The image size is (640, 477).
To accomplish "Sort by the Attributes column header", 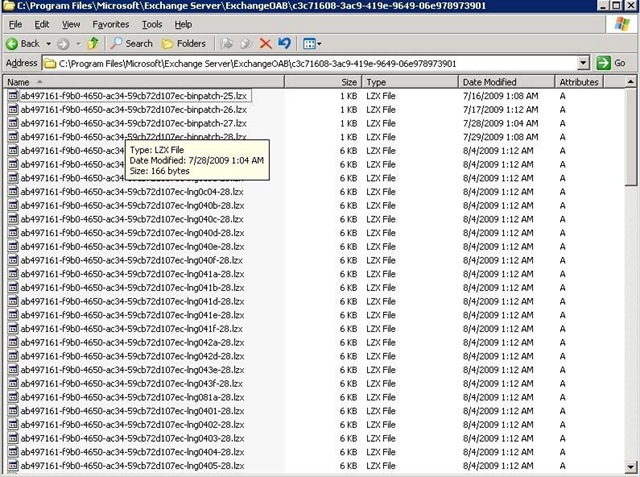I will 579,82.
